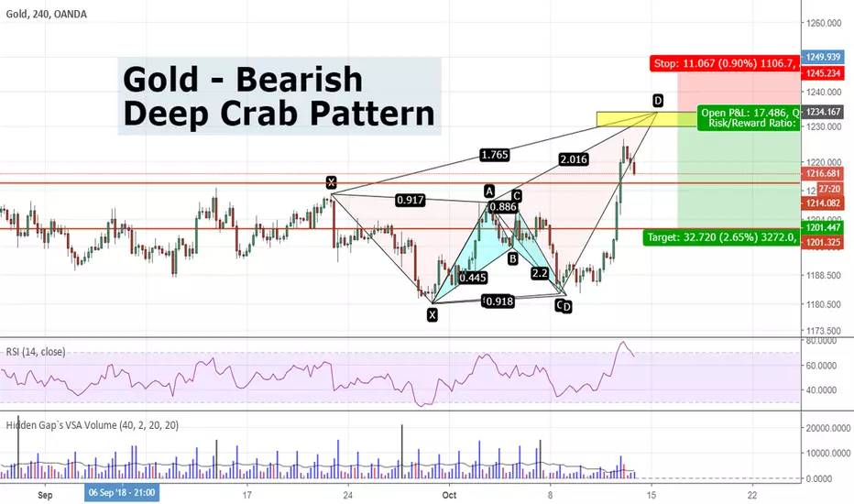Click the 27:20 countdown timer tag
854x504 pixels.
point(829,189)
